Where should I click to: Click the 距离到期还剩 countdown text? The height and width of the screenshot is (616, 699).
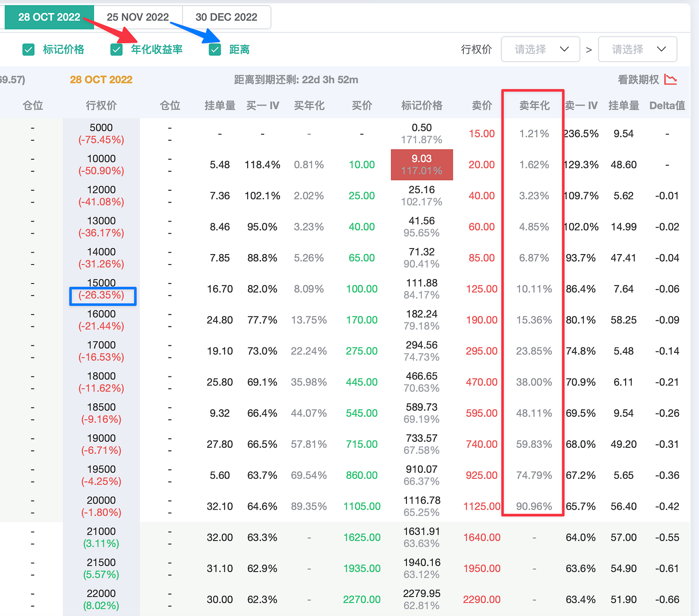296,79
